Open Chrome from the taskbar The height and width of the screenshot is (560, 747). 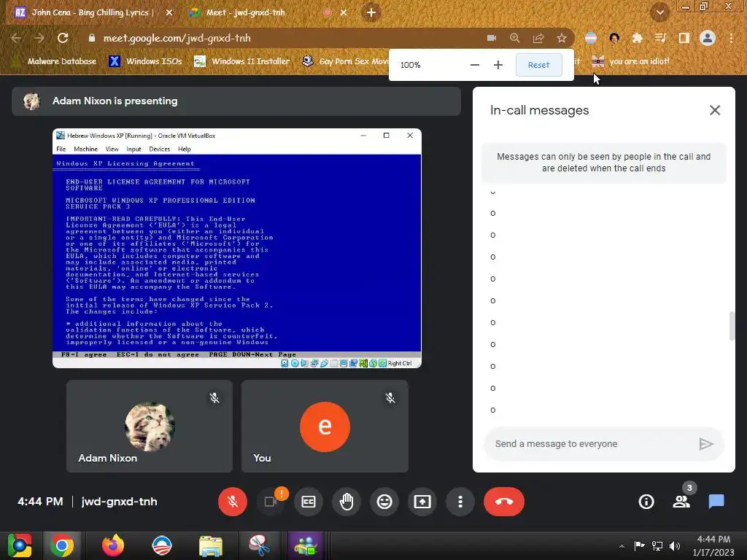point(62,545)
